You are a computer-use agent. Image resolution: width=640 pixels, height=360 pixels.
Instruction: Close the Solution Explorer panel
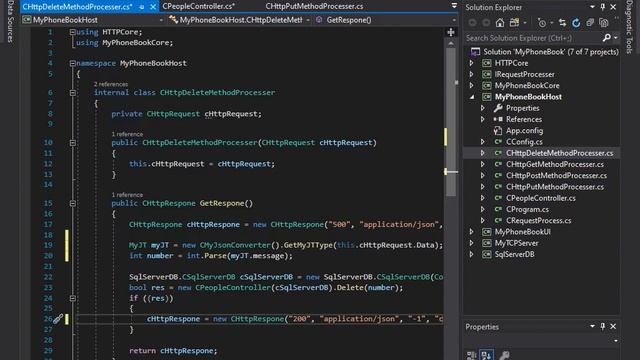click(613, 7)
